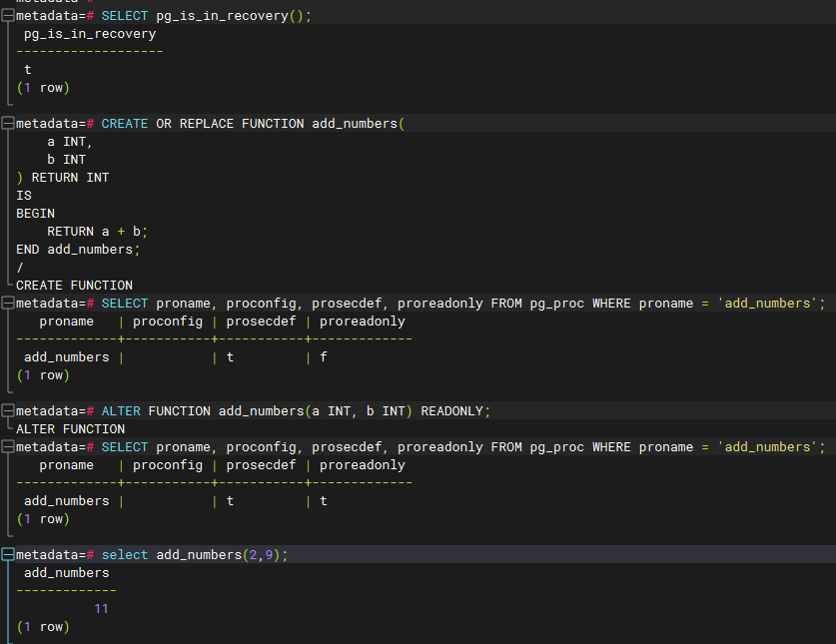
Task: Collapse the pg_is_in_recovery query block
Action: [7, 16]
